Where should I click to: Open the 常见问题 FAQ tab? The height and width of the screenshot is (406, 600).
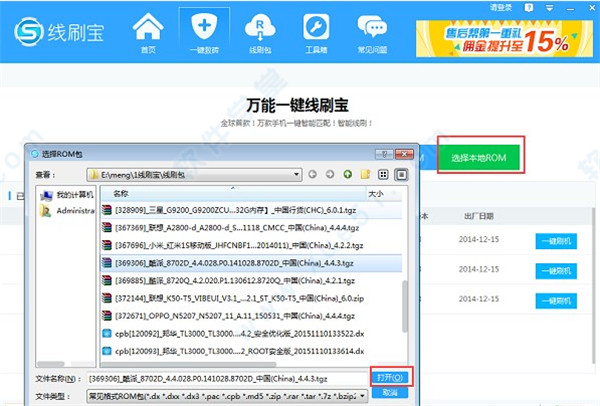tap(372, 33)
